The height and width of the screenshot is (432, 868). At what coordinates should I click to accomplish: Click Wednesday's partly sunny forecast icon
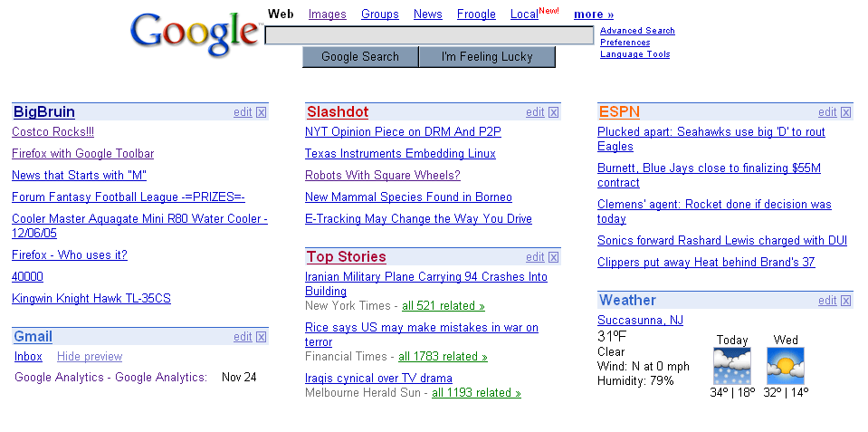(x=786, y=366)
